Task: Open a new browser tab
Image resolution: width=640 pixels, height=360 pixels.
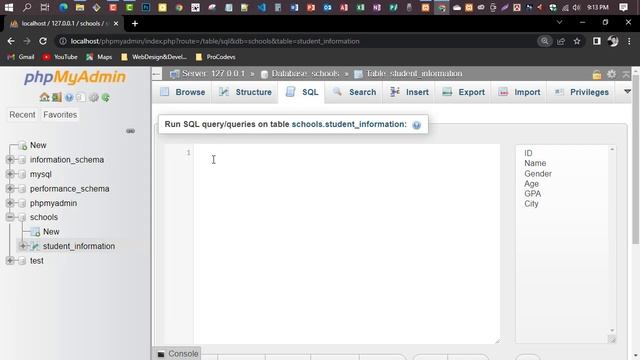Action: click(135, 24)
